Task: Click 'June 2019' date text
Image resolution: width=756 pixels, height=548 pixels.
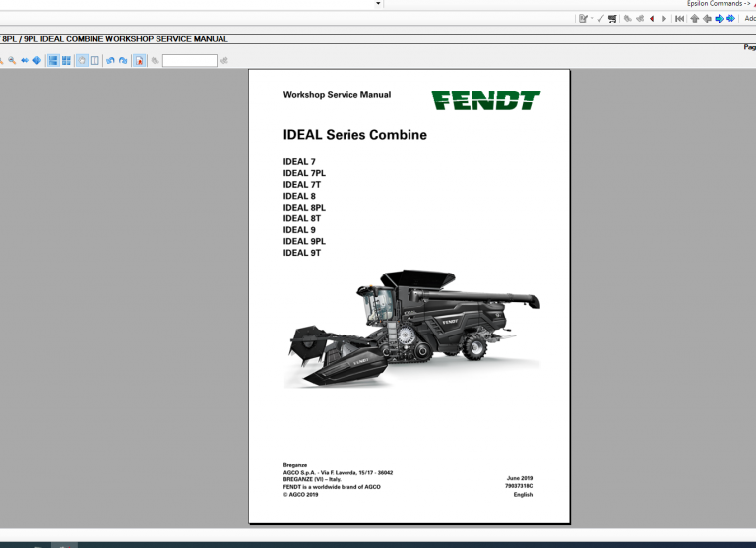Action: tap(520, 478)
